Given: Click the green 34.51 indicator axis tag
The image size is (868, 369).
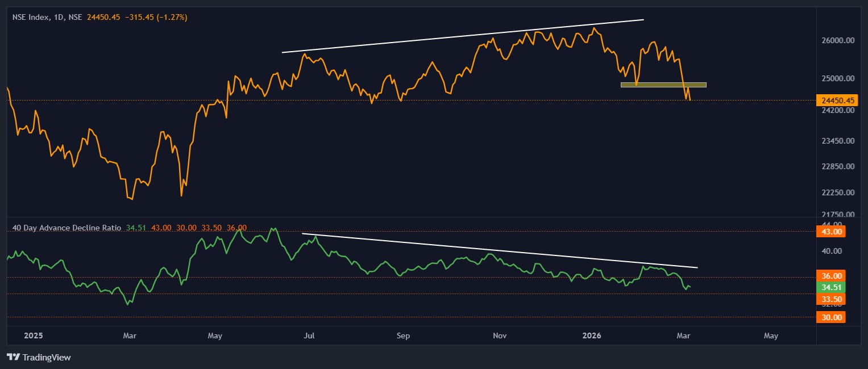Looking at the screenshot, I should (831, 287).
